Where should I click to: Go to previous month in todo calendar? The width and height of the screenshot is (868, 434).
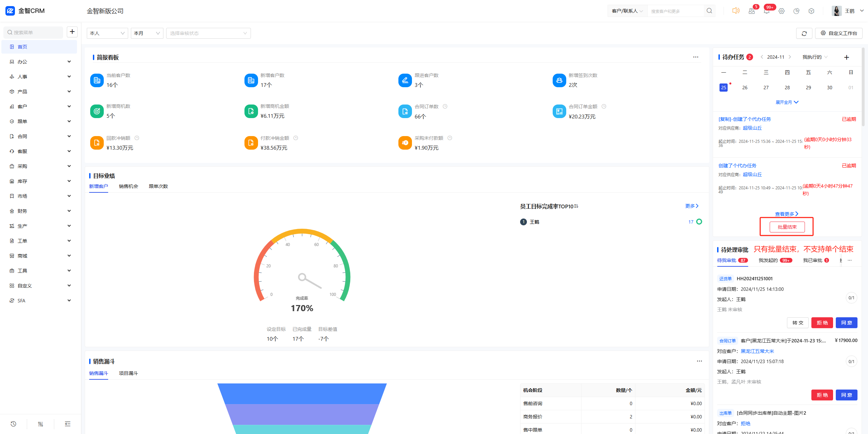(x=762, y=57)
